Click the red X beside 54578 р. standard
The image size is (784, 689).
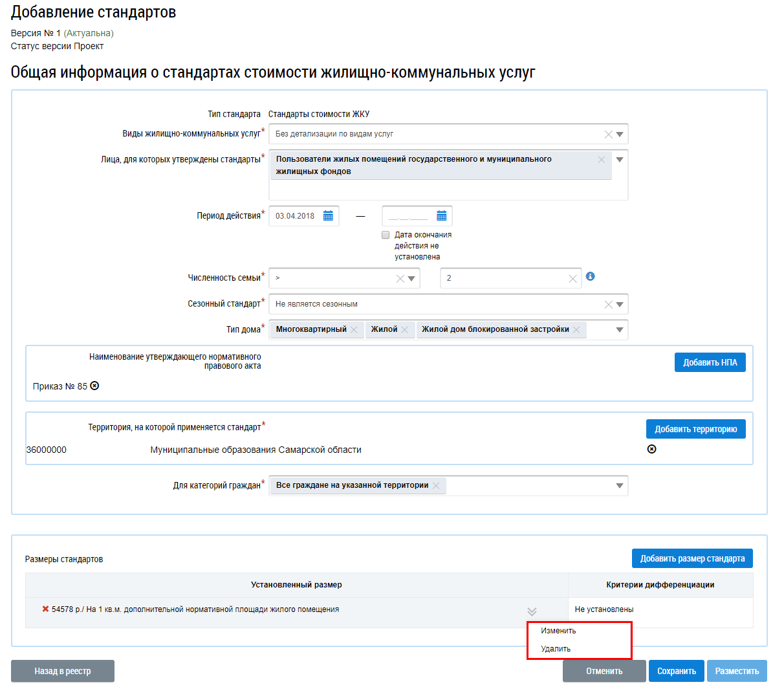(x=45, y=609)
